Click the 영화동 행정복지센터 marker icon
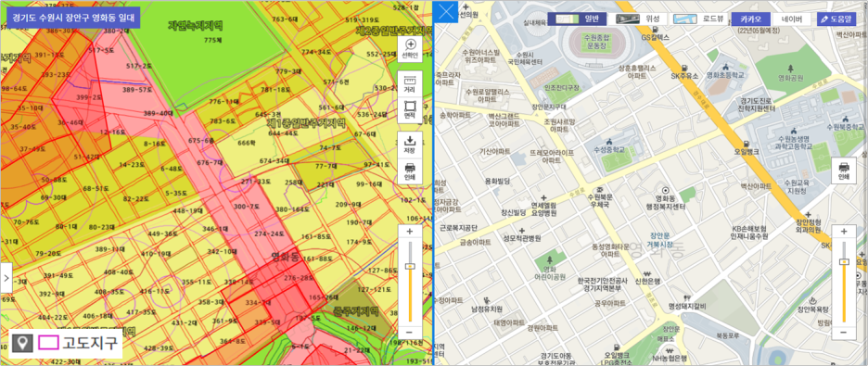This screenshot has width=868, height=366. tap(666, 190)
